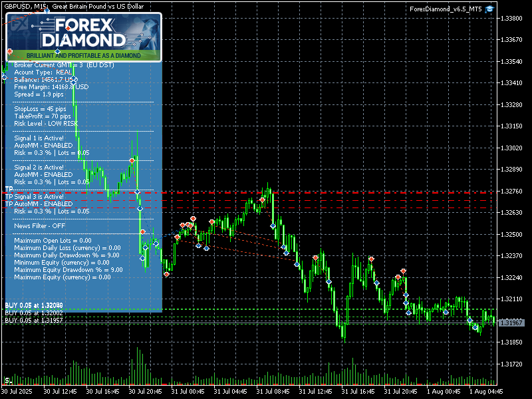The height and width of the screenshot is (399, 532).
Task: Click the Maximum Daily Drawdown % = 9.00 line
Action: tap(66, 255)
